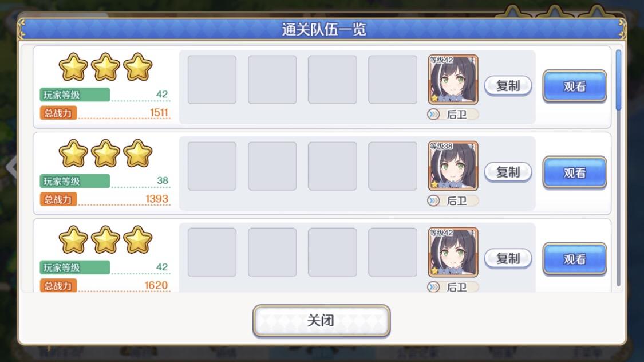Select level 42 character portrait in first row
The height and width of the screenshot is (362, 644).
pyautogui.click(x=453, y=79)
